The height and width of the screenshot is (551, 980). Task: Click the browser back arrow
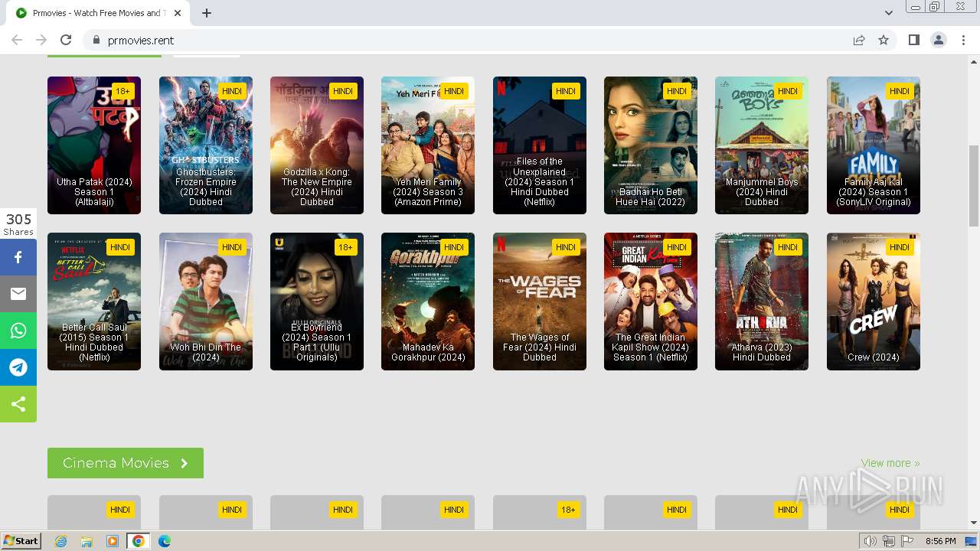coord(17,40)
